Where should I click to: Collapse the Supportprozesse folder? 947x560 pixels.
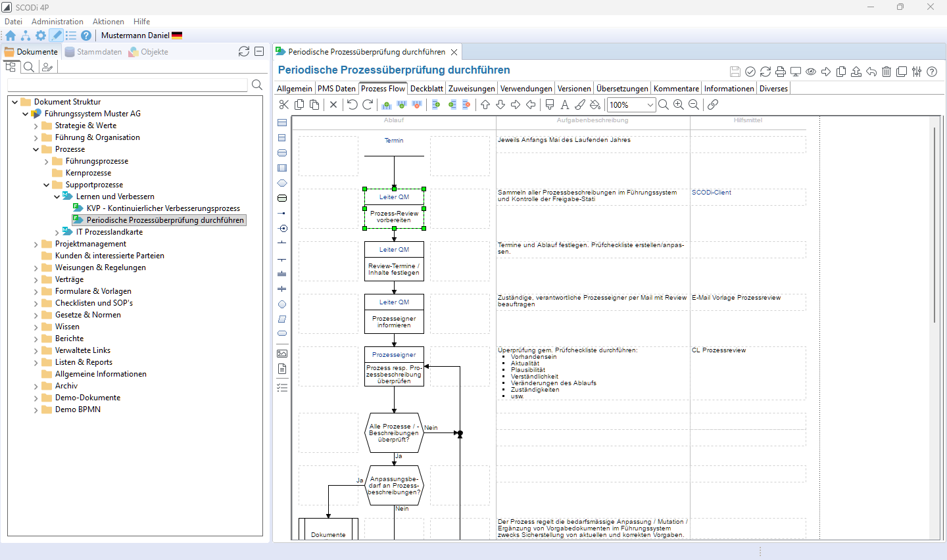[x=47, y=185]
